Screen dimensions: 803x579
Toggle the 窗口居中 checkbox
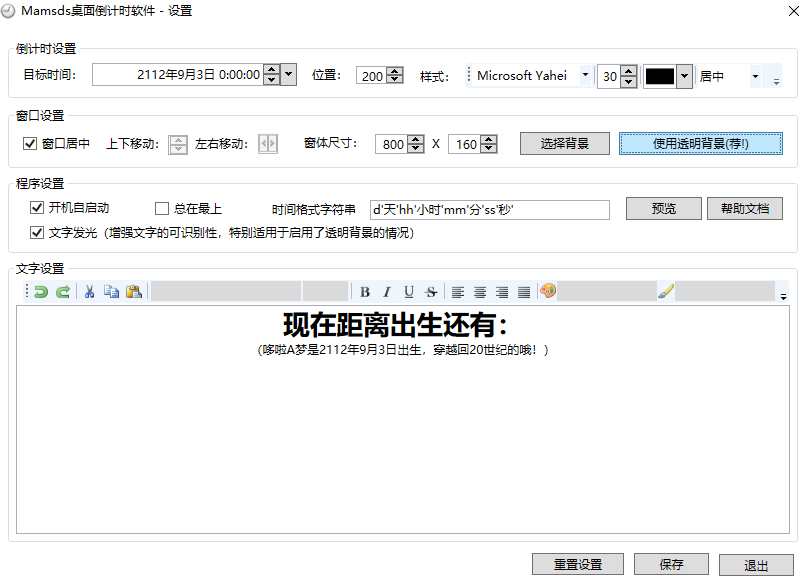click(30, 143)
